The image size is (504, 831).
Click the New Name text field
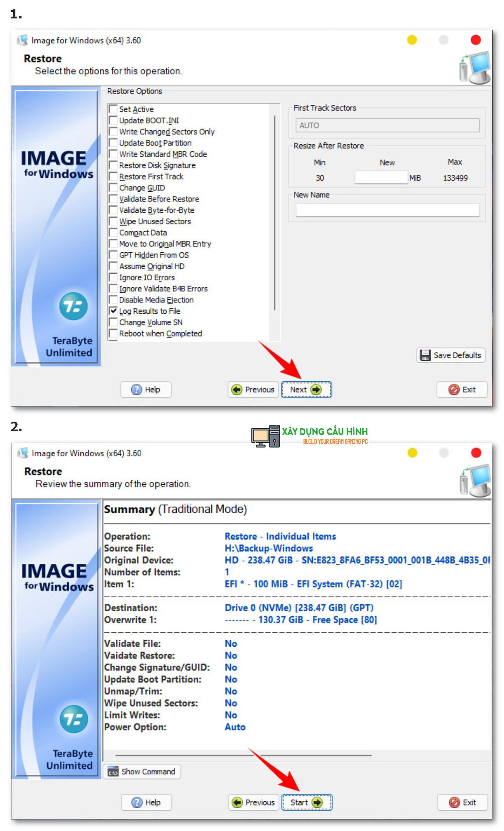[x=387, y=210]
